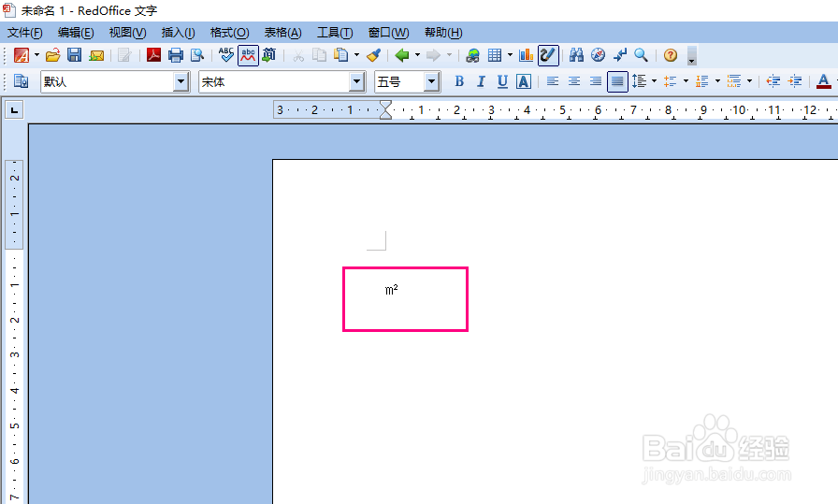Click indent marker on horizontal ruler
The image size is (838, 504).
click(x=385, y=110)
